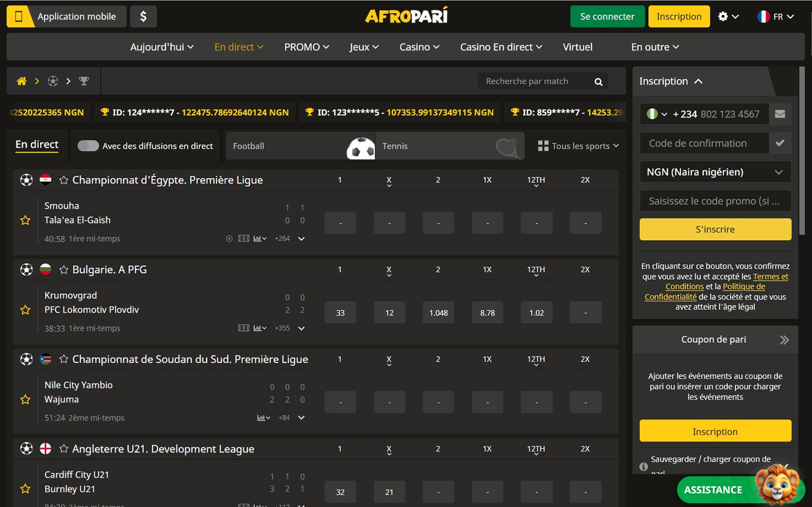This screenshot has width=812, height=507.
Task: Select odds 32 for Cardiff City U21
Action: coord(340,492)
